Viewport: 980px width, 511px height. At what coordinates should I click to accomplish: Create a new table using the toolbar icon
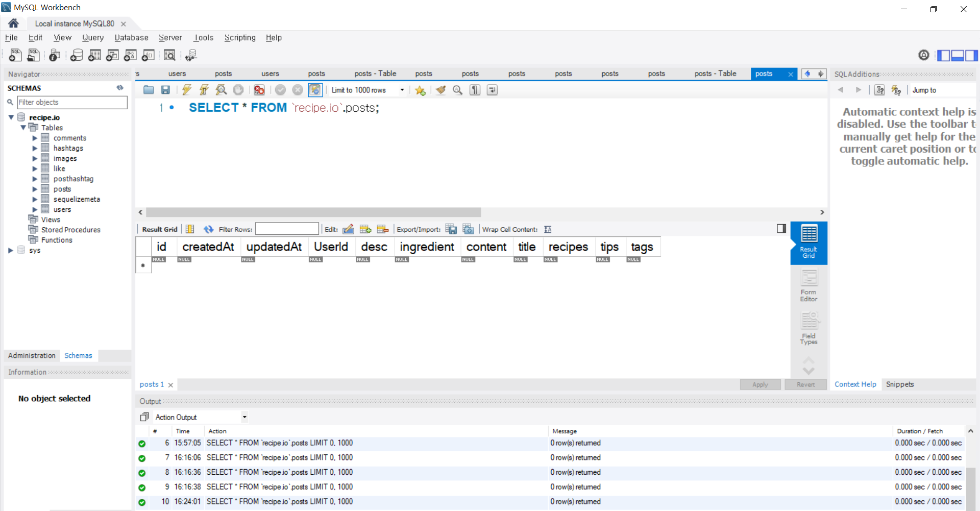(x=94, y=55)
